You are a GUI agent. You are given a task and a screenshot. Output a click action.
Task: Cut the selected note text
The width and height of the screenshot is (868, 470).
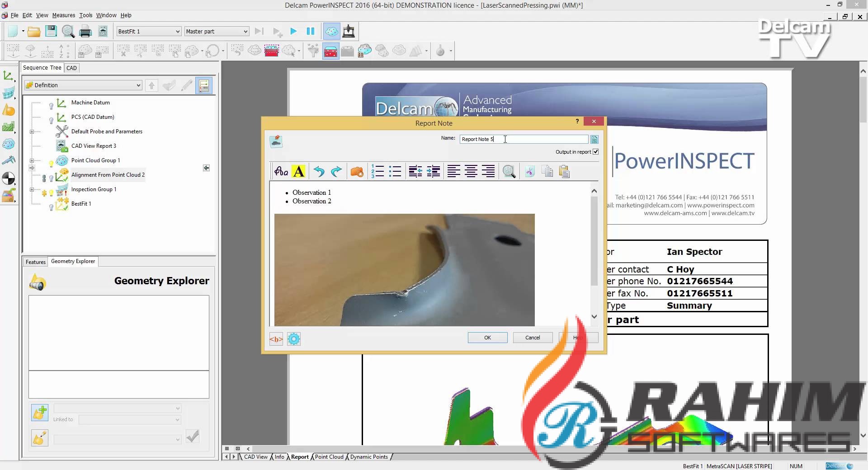530,171
